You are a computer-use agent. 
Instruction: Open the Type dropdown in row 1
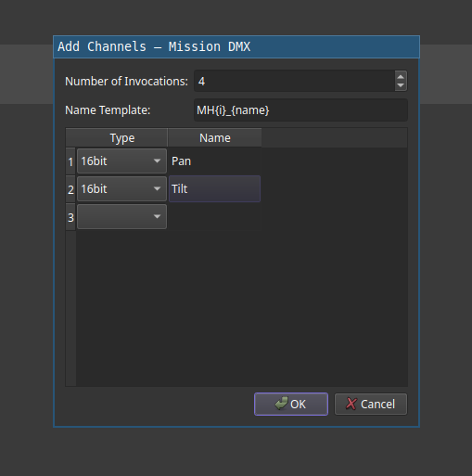(x=121, y=161)
